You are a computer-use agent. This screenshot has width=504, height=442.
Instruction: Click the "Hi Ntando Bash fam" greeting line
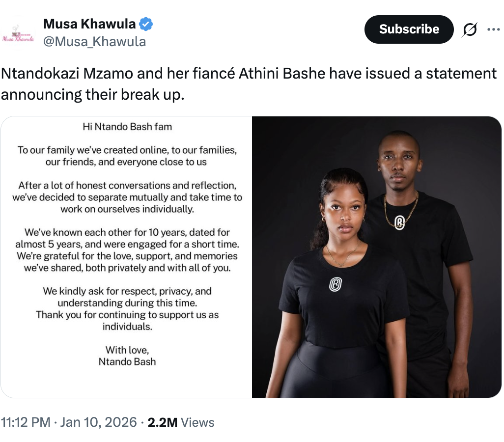click(x=127, y=127)
